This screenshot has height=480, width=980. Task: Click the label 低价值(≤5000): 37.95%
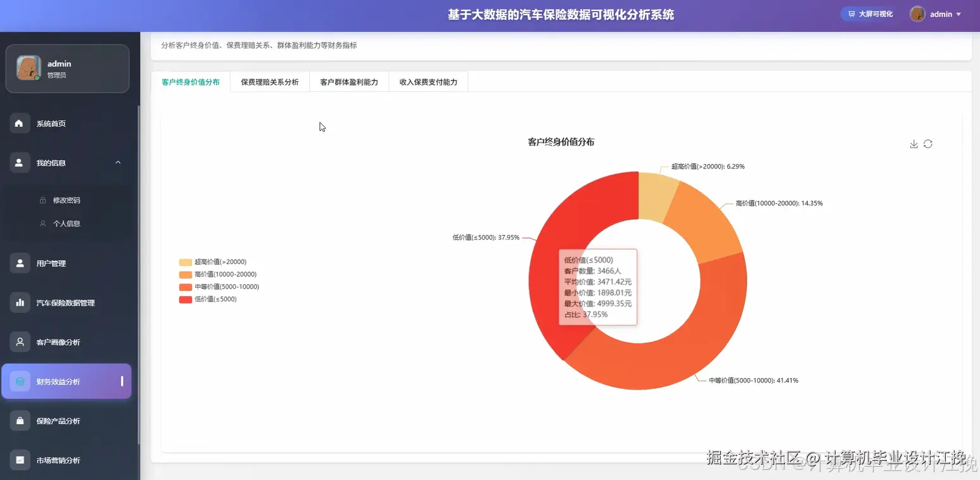coord(486,237)
